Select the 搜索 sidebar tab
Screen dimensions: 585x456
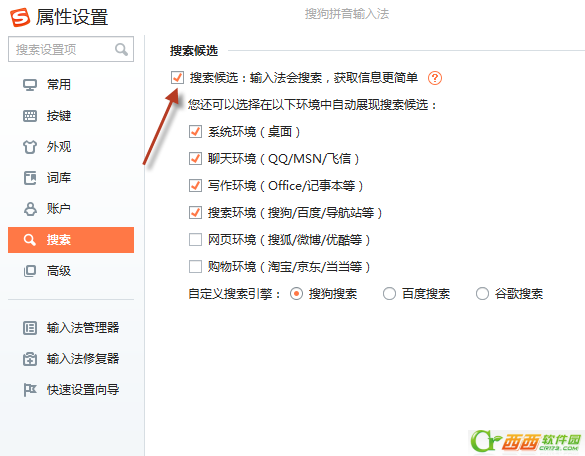click(x=71, y=240)
